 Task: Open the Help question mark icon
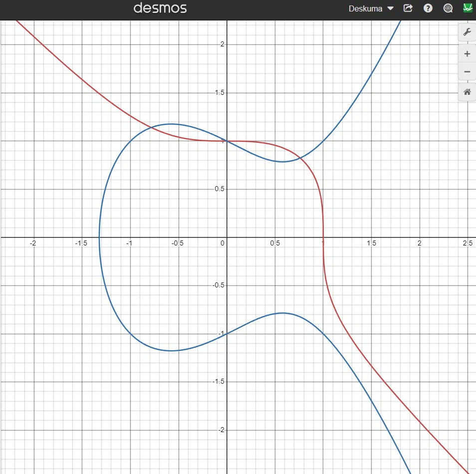point(428,8)
